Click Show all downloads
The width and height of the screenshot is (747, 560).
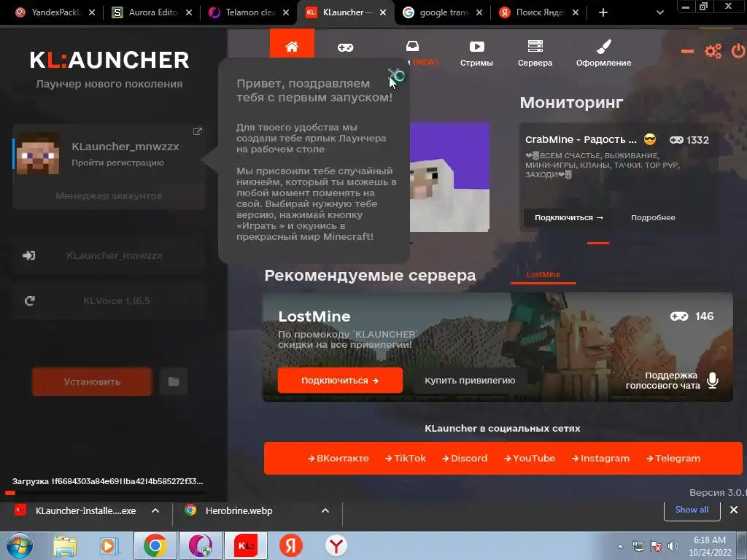(x=692, y=510)
